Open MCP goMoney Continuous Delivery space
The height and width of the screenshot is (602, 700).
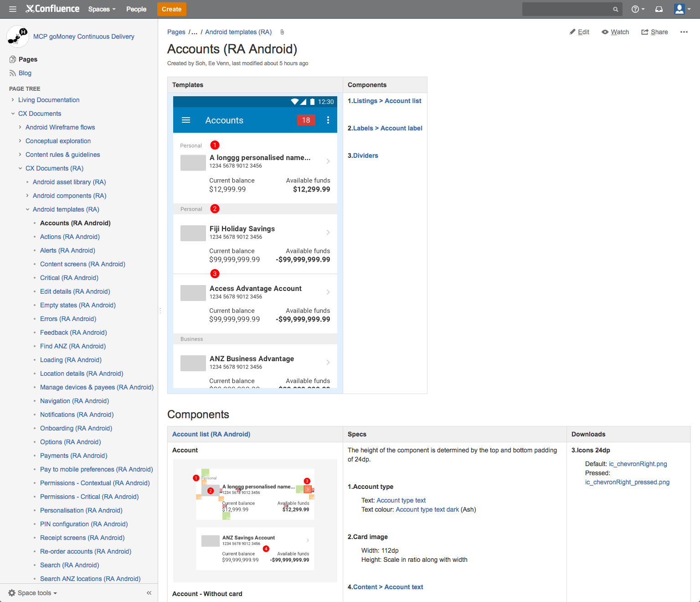pyautogui.click(x=84, y=36)
